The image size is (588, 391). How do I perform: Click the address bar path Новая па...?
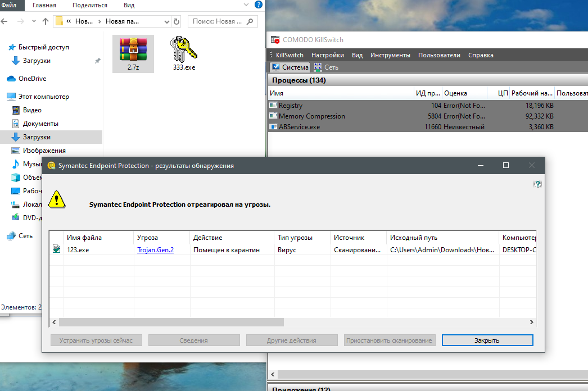coord(122,21)
